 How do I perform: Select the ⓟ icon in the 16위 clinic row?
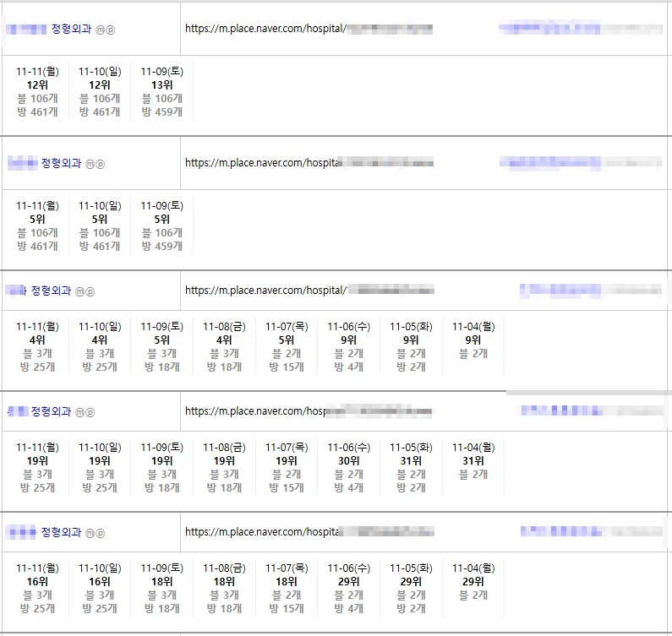[100, 533]
